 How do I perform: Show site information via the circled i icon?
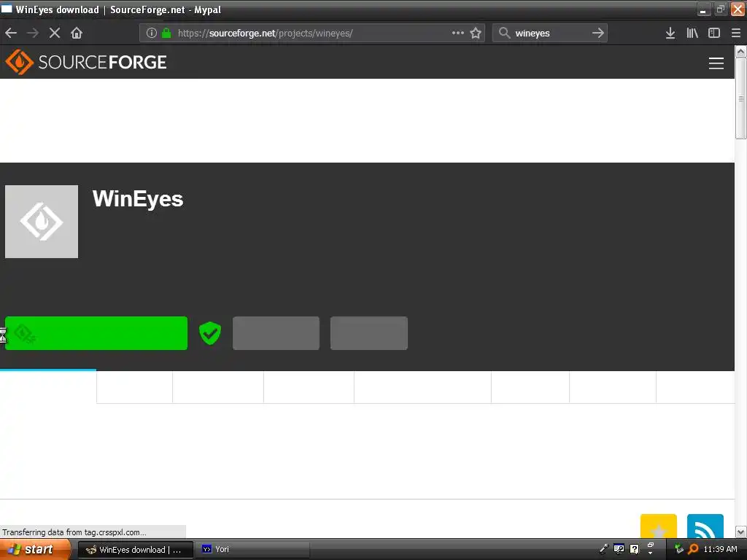(x=152, y=33)
